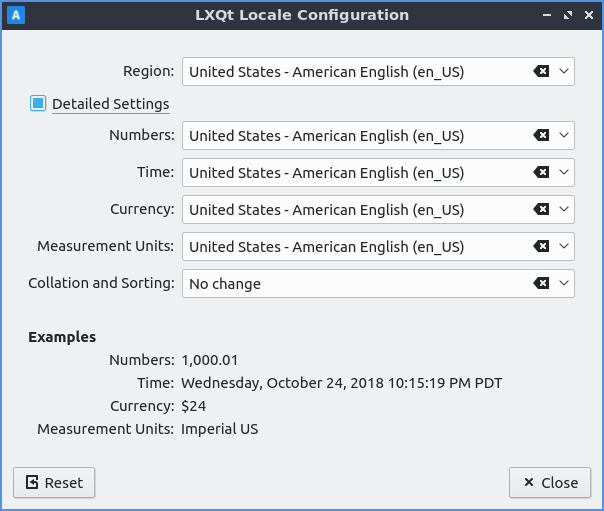Open the Measurement Units dropdown

point(564,247)
